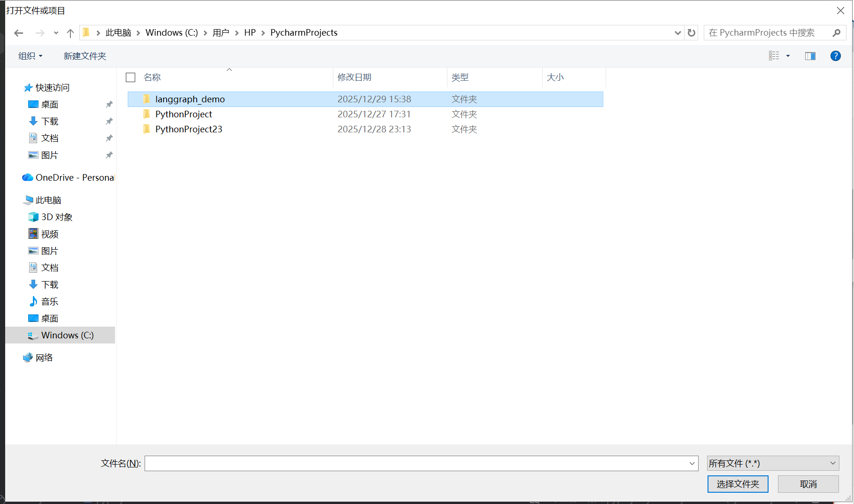Open 文档 under 此电脑 in sidebar
The height and width of the screenshot is (504, 854).
coord(50,268)
